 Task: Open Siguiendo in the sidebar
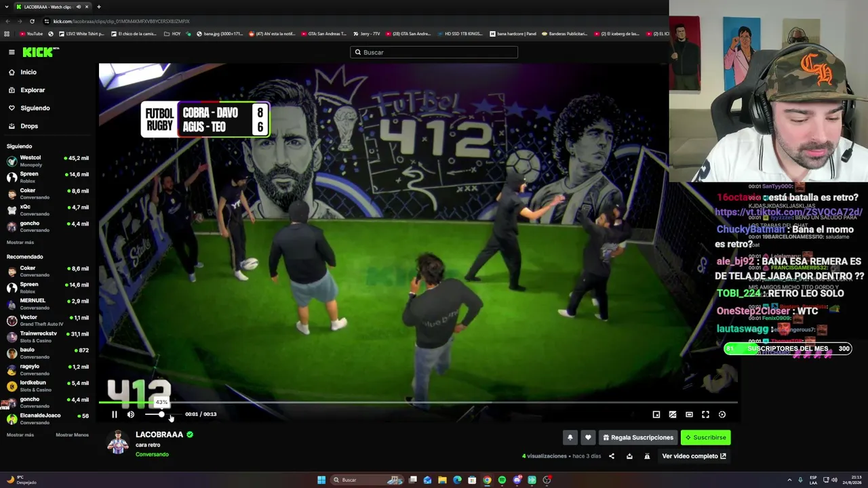tap(35, 108)
